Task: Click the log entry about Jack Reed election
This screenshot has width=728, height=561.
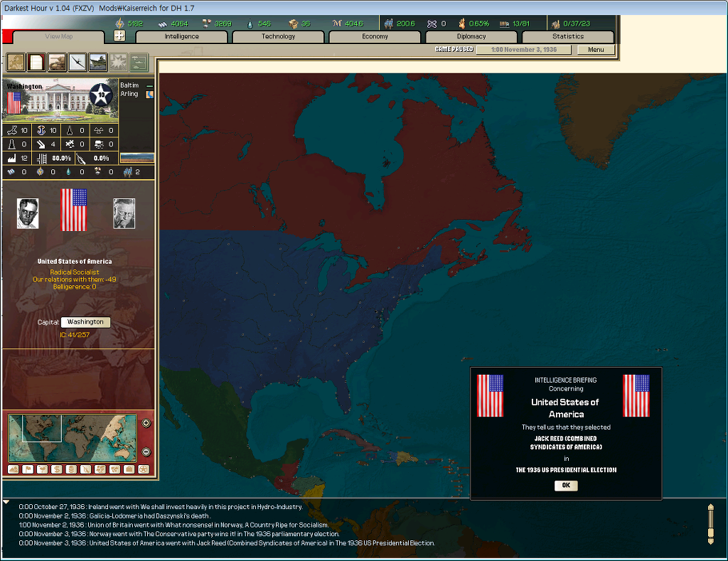Action: pyautogui.click(x=227, y=543)
